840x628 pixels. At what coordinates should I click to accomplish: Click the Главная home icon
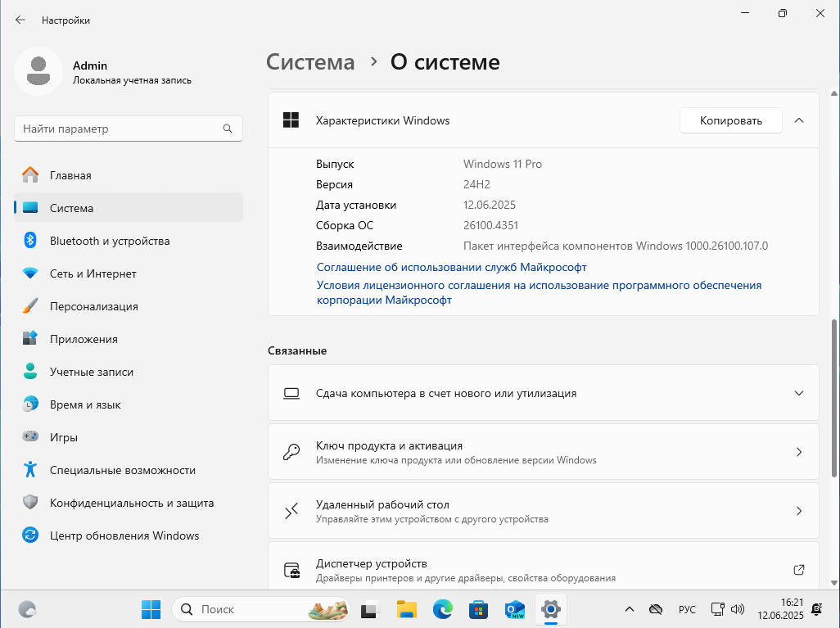point(30,175)
